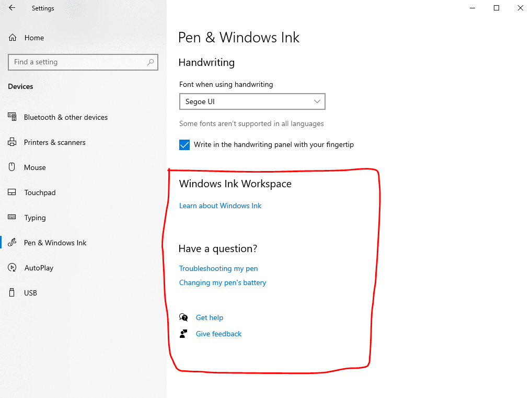532x398 pixels.
Task: Open the Home icon in the sidebar
Action: [x=13, y=38]
